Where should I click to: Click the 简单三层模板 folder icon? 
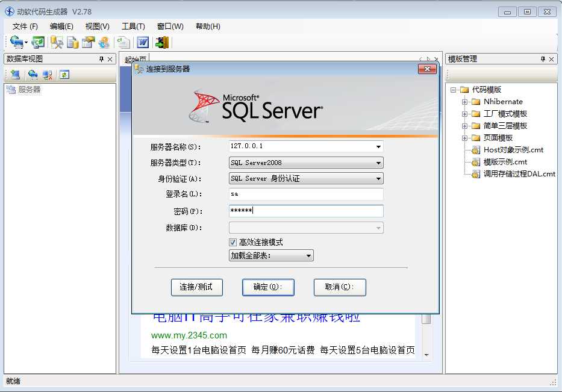point(476,126)
